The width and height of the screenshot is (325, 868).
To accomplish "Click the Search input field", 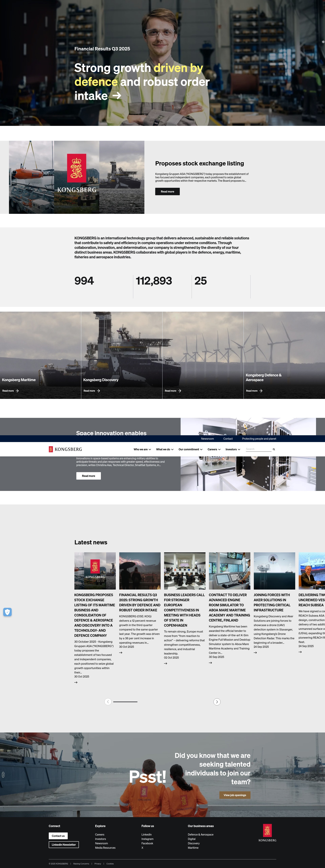I will (258, 449).
